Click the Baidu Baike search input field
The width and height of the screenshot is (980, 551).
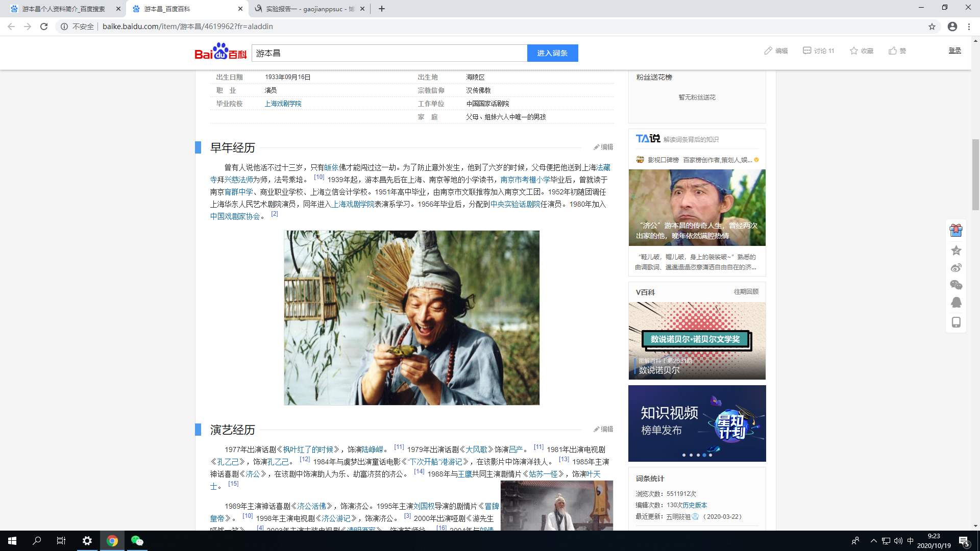coord(389,53)
